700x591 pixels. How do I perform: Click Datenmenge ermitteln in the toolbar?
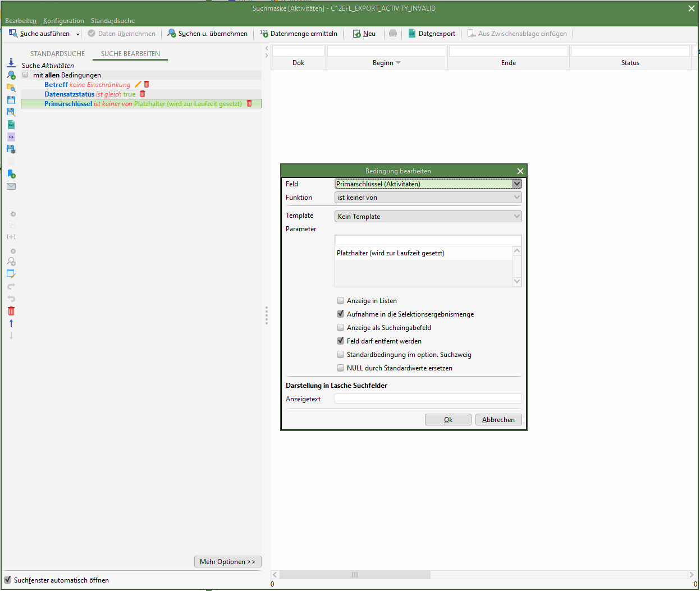pos(299,34)
